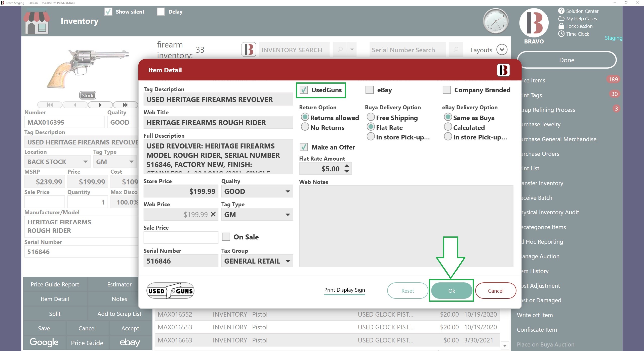
Task: Open the Tax Group dropdown
Action: (x=288, y=261)
